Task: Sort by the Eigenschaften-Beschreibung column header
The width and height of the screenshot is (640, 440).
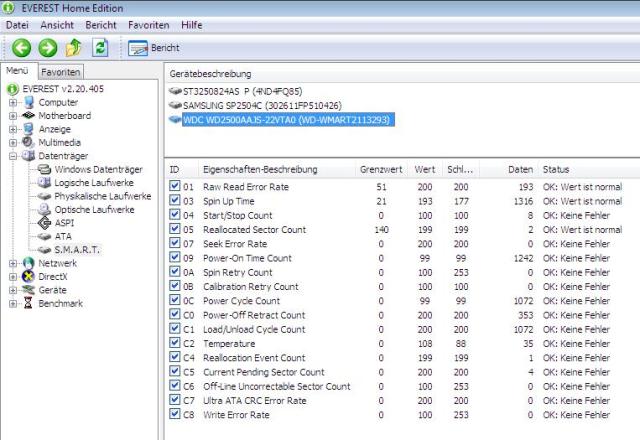Action: point(277,169)
